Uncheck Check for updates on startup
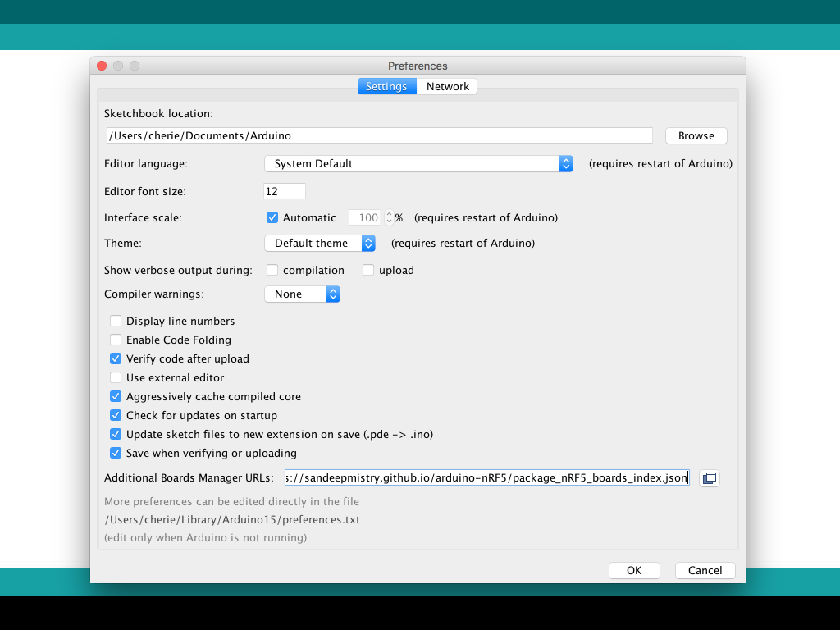Viewport: 840px width, 630px height. point(115,415)
